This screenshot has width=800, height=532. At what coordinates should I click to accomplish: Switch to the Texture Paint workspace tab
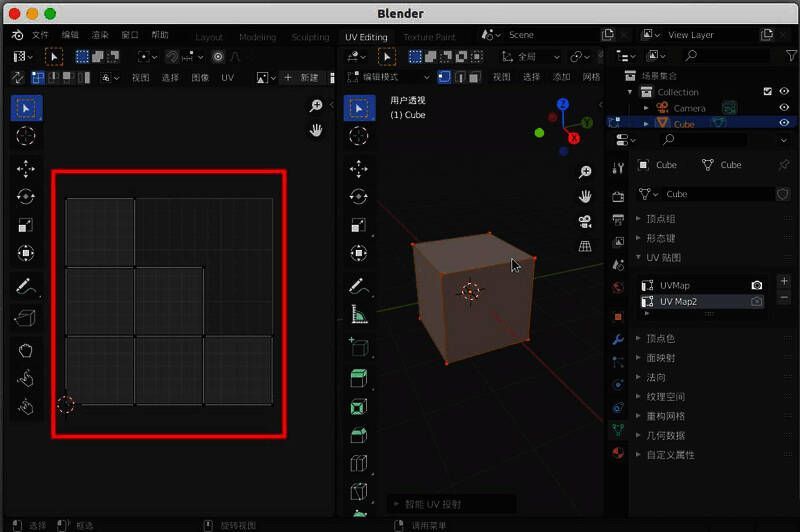coord(430,36)
